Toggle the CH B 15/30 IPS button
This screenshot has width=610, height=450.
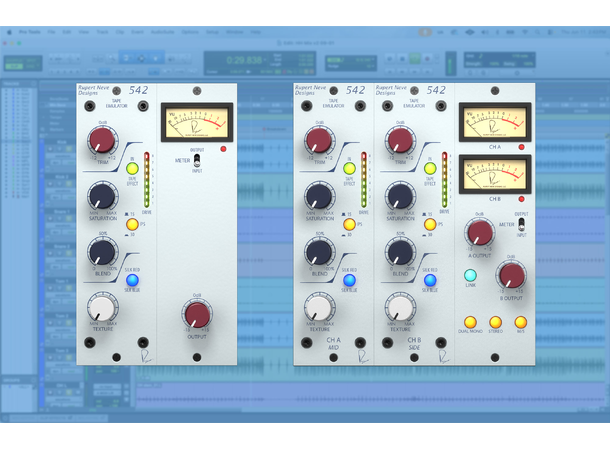click(430, 224)
